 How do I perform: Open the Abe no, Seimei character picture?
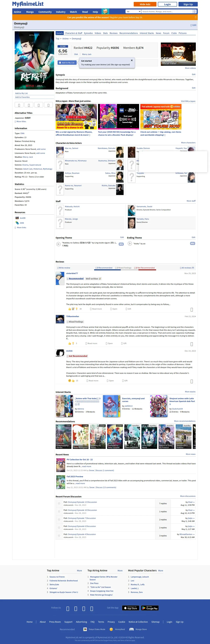click(60, 152)
